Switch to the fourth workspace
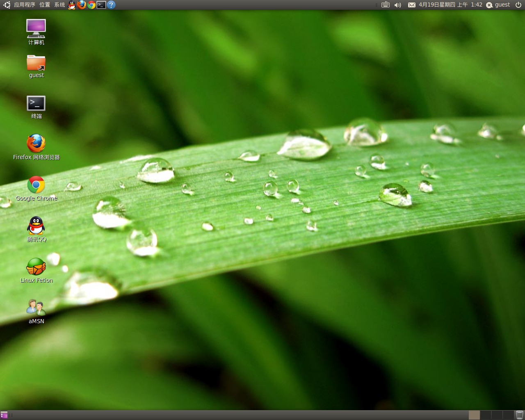The width and height of the screenshot is (525, 420). [x=508, y=415]
